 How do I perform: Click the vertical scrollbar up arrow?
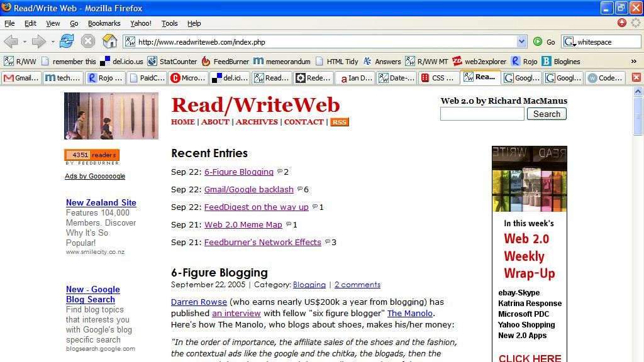pos(638,92)
